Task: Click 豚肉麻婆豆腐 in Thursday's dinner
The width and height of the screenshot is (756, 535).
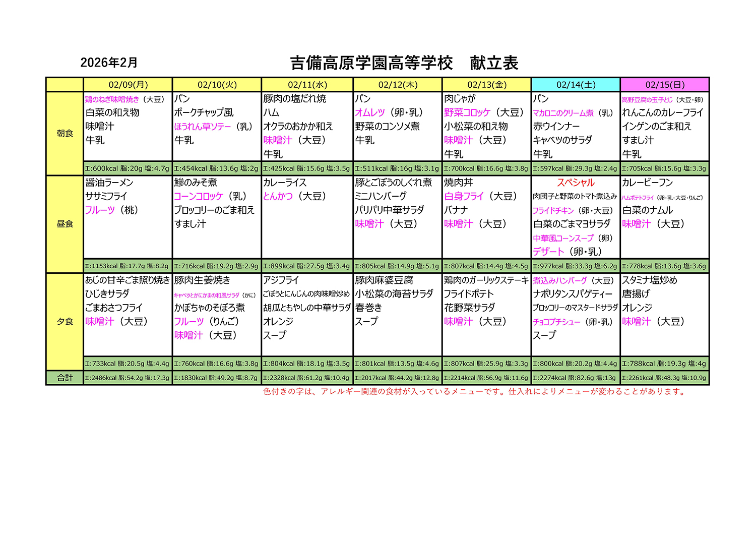Action: [x=384, y=280]
